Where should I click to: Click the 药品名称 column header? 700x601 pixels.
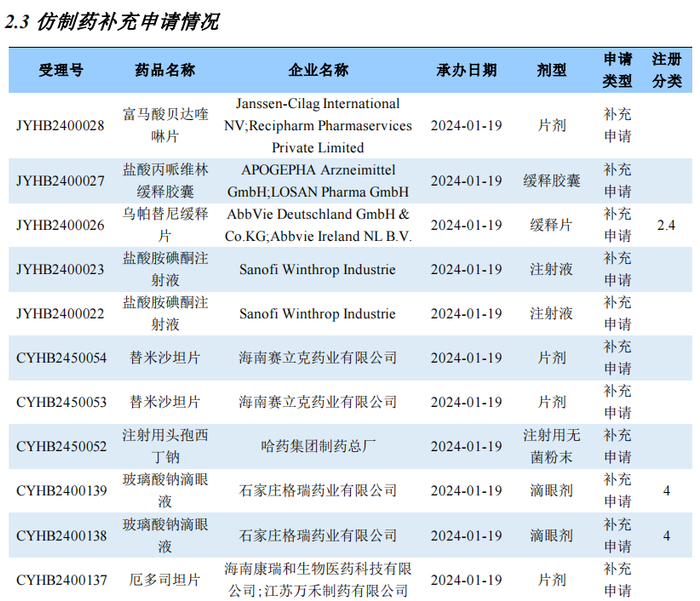pyautogui.click(x=165, y=70)
